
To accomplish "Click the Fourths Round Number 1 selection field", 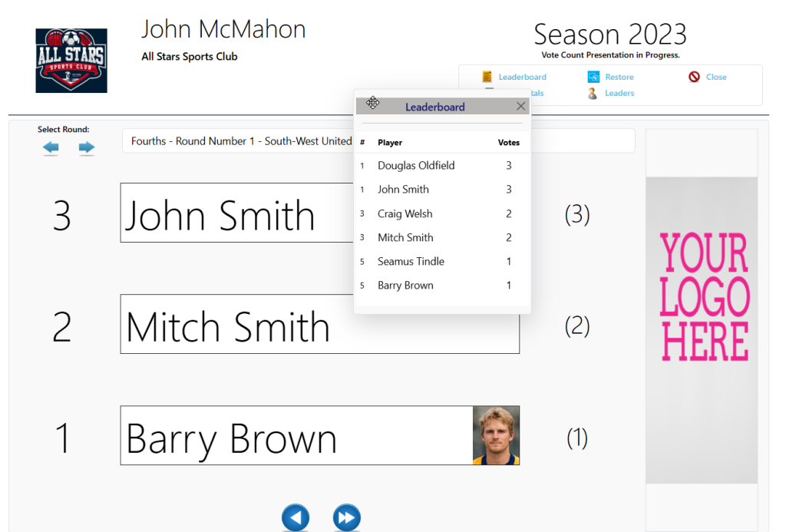I will point(378,141).
